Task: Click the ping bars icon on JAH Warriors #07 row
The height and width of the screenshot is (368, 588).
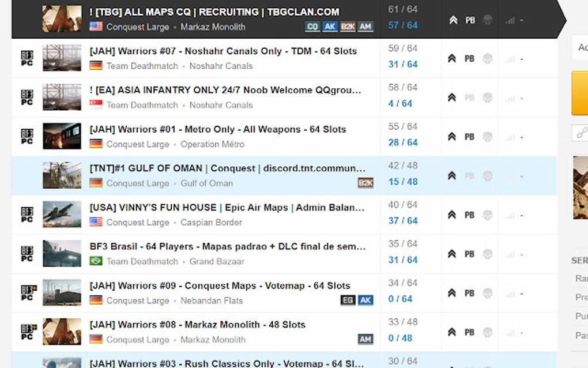Action: [x=510, y=58]
